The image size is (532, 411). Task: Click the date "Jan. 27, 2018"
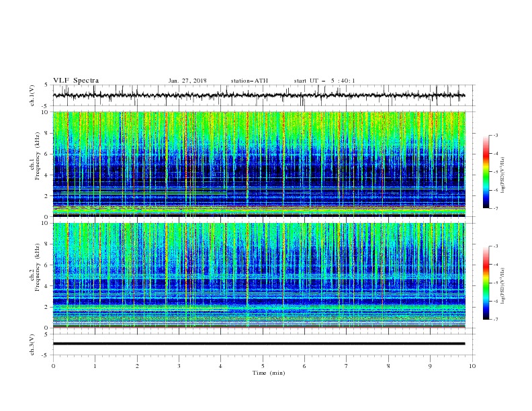[187, 81]
